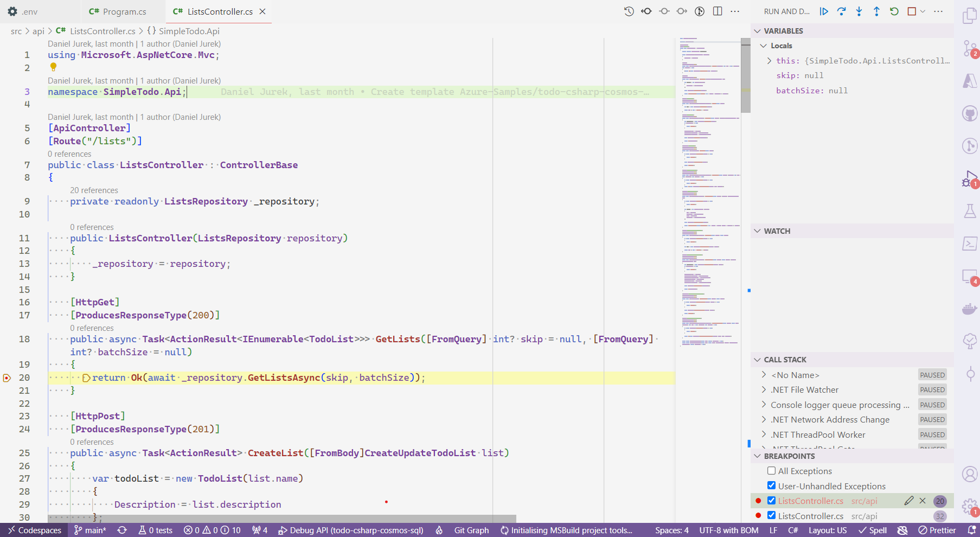Click the UTF-8 with BOM encoding item

[x=729, y=530]
